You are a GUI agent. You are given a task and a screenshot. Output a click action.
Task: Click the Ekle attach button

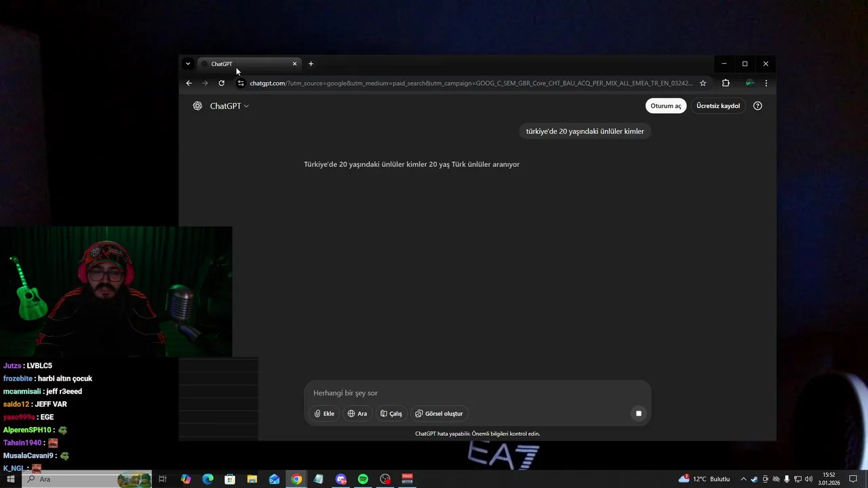(324, 413)
